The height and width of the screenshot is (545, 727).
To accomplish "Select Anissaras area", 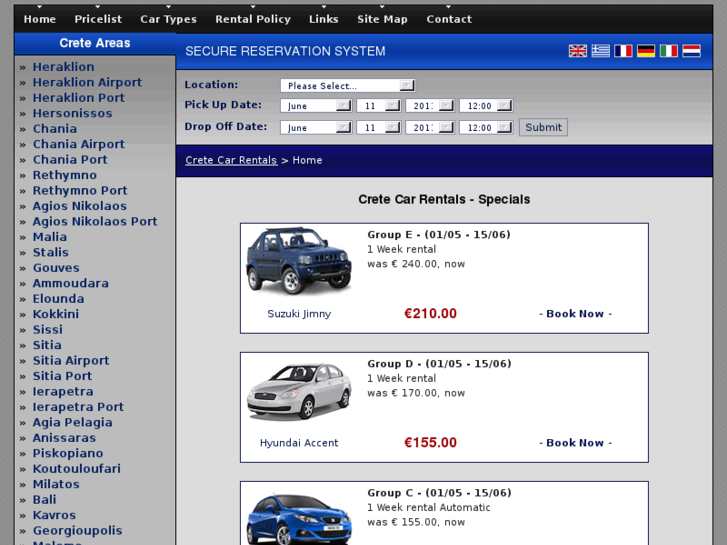I will pyautogui.click(x=64, y=438).
